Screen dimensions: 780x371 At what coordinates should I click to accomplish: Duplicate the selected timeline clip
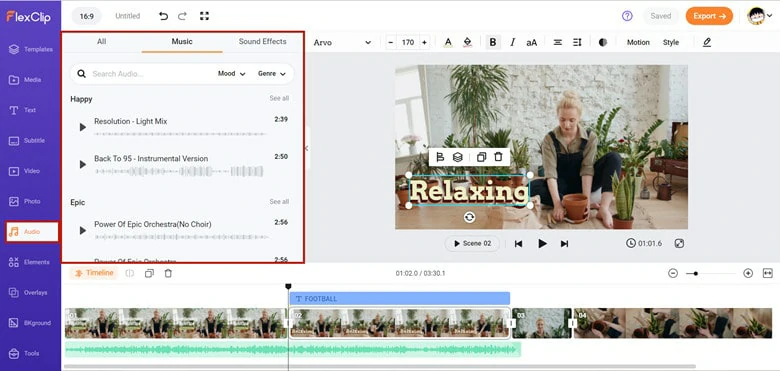coord(149,274)
